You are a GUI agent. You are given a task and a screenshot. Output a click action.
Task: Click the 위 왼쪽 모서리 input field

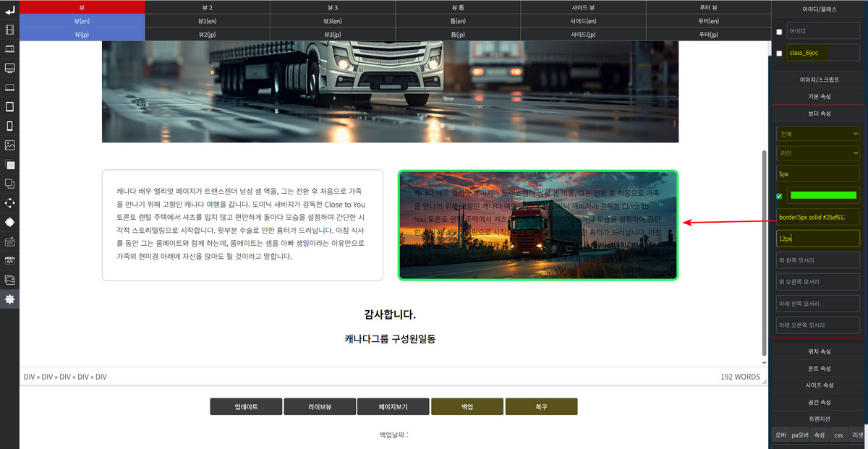[818, 260]
